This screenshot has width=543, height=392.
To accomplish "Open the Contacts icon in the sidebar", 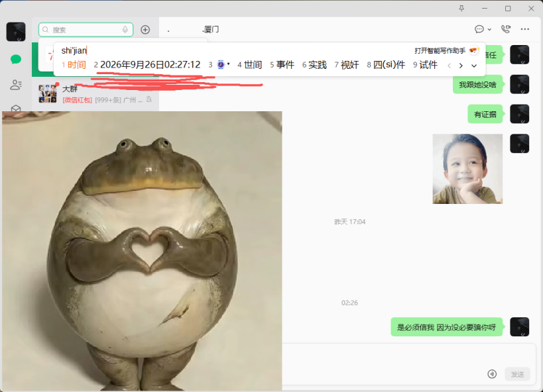I will coord(16,85).
